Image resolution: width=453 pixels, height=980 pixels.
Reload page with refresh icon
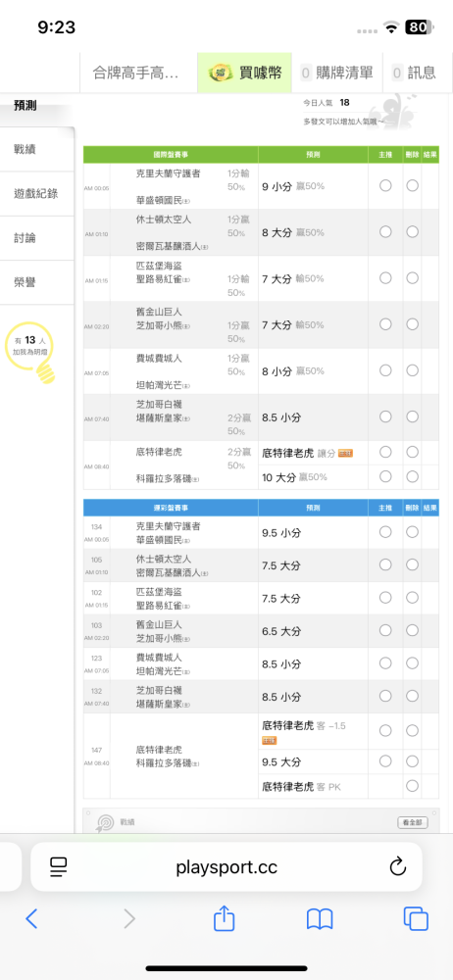point(398,867)
